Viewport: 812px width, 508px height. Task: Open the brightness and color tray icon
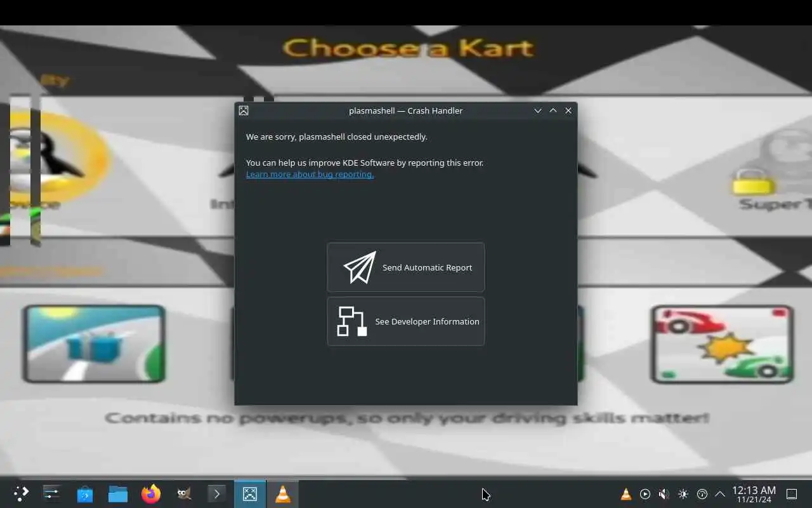click(x=683, y=494)
